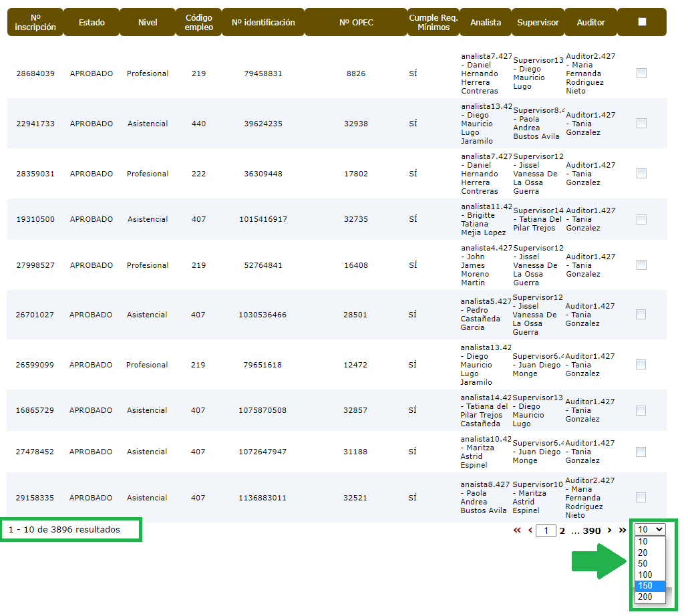688x616 pixels.
Task: Click the Nº OPEC column header
Action: tap(356, 22)
